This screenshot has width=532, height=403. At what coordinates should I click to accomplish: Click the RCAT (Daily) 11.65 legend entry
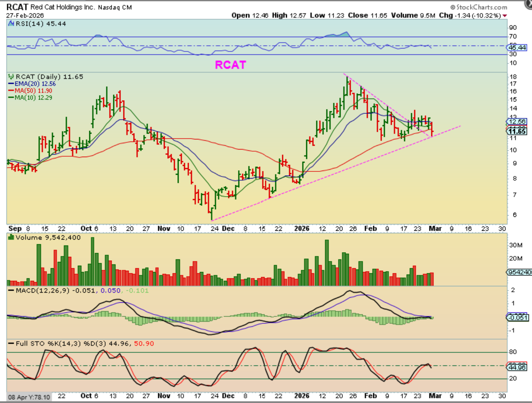click(49, 77)
